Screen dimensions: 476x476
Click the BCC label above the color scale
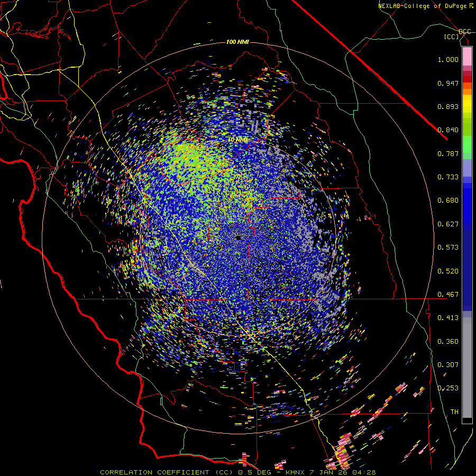pyautogui.click(x=464, y=32)
